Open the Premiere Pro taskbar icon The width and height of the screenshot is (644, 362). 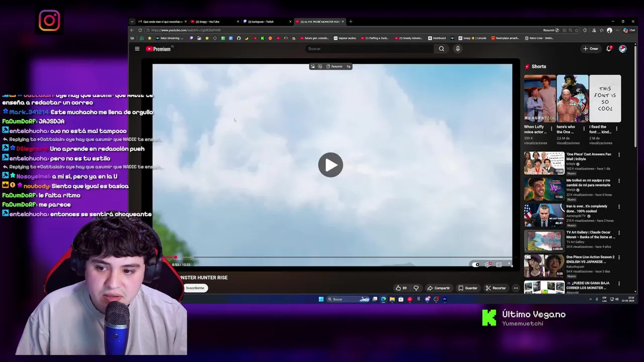point(445,299)
